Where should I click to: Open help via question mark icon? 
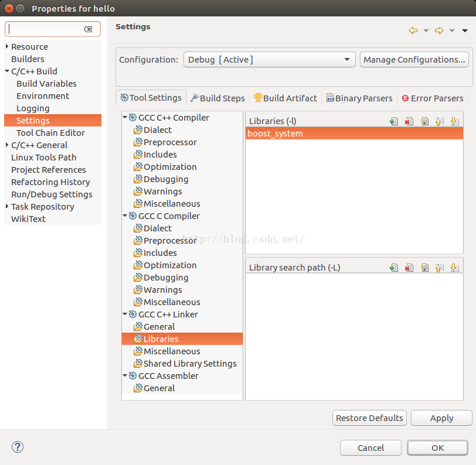[18, 447]
